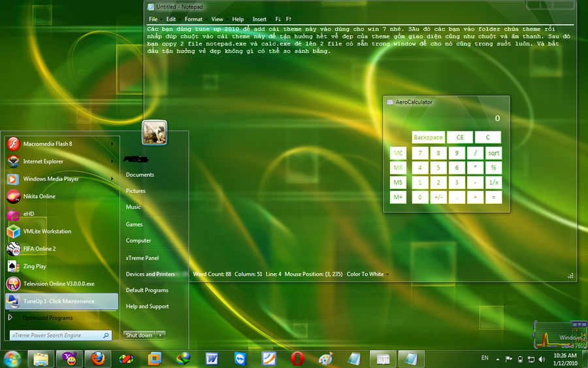The width and height of the screenshot is (588, 368).
Task: Expand the Optimized Programs triangle
Action: click(x=10, y=318)
